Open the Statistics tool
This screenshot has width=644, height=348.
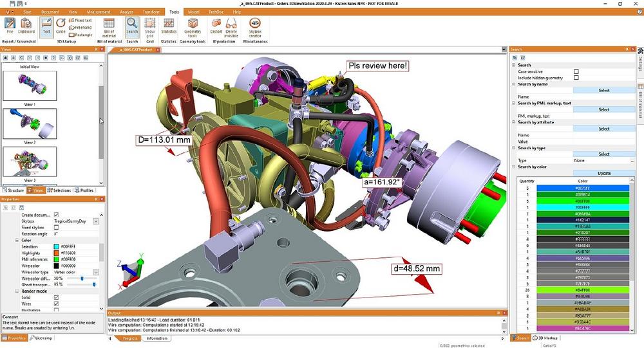pyautogui.click(x=169, y=26)
